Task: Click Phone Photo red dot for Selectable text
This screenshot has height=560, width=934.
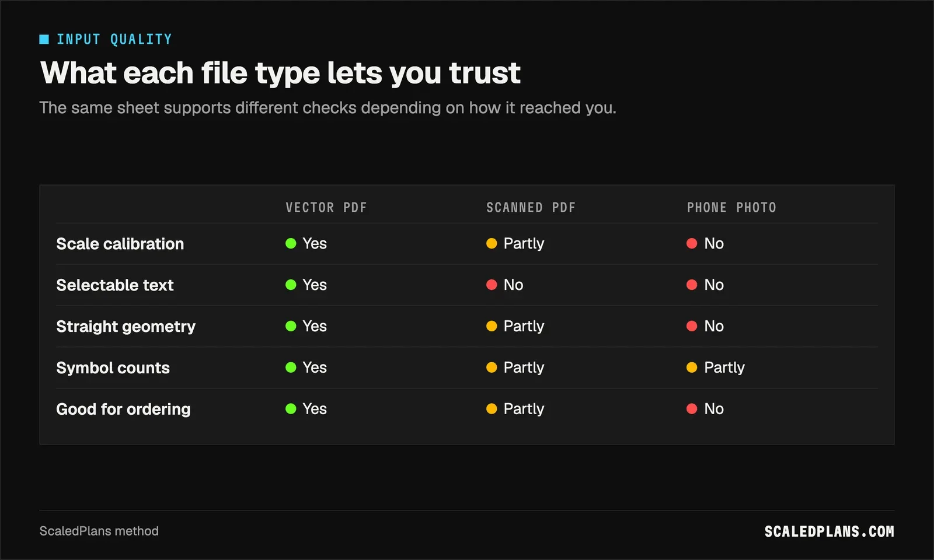Action: coord(692,285)
